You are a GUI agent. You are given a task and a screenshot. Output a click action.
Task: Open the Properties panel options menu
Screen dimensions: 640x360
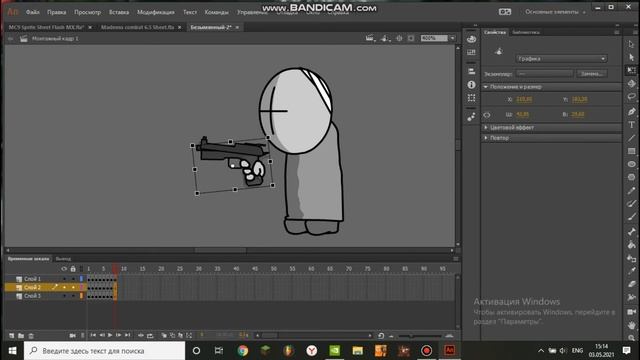(x=616, y=32)
